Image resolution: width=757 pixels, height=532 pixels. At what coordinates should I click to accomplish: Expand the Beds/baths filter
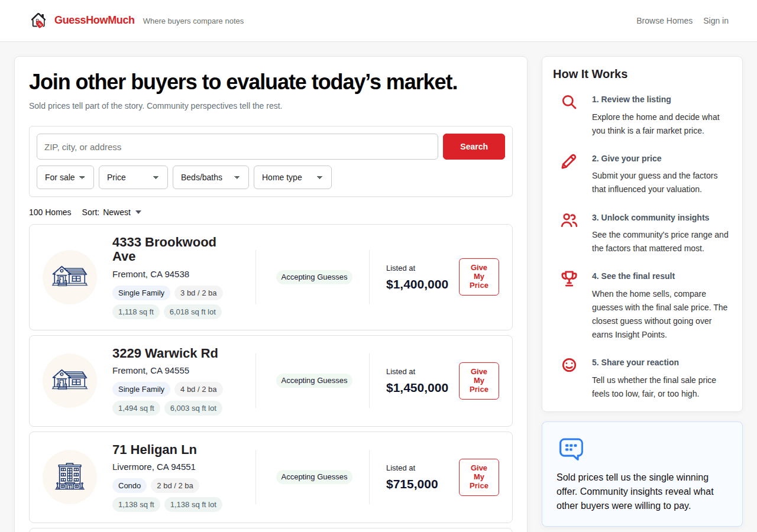point(211,177)
